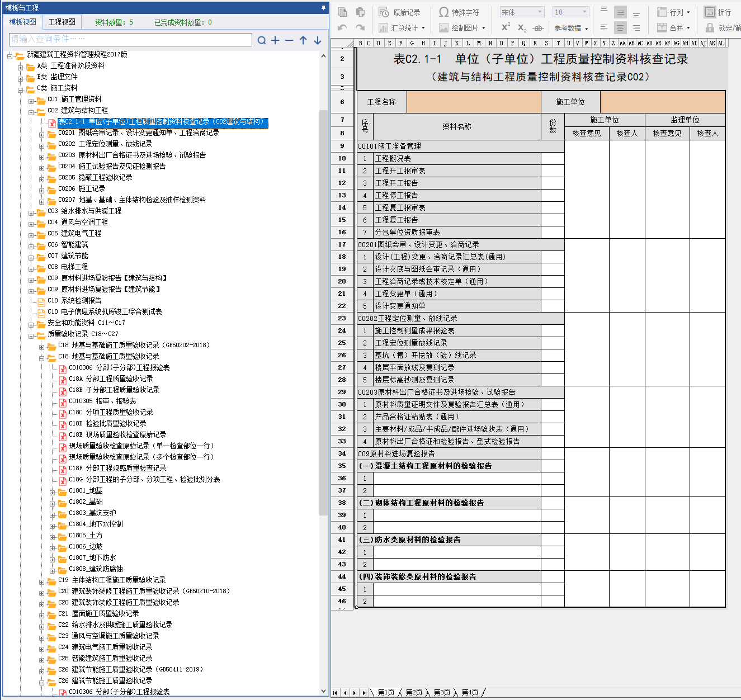Select C21 屋面施工质量验收记录 folder
The width and height of the screenshot is (741, 700).
coord(98,614)
